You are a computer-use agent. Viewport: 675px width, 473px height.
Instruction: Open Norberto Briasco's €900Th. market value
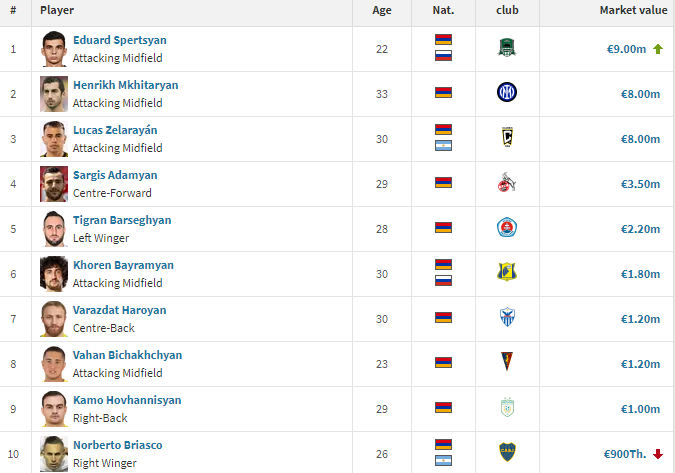point(625,453)
